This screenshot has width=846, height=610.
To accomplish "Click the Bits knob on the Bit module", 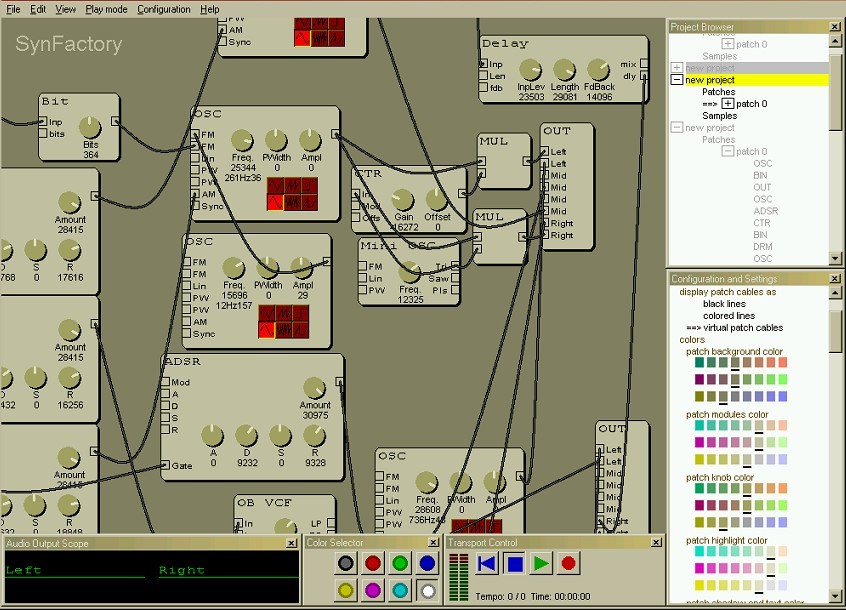I will tap(90, 128).
